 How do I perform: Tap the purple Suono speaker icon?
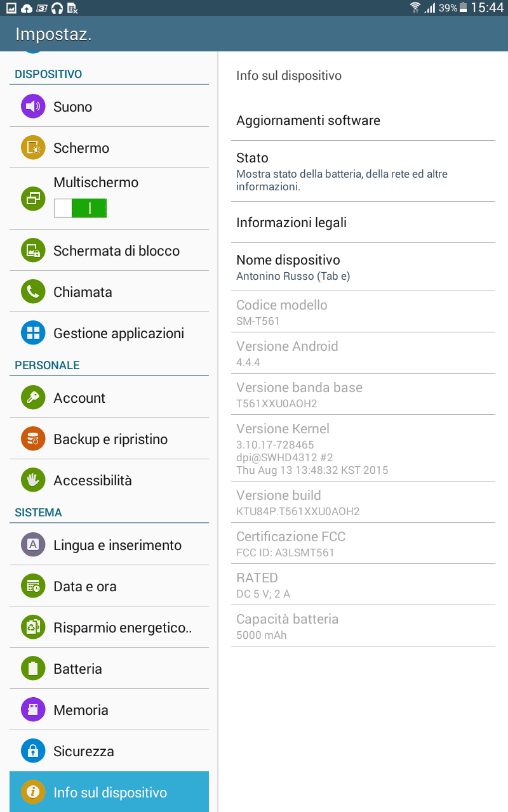click(x=33, y=107)
